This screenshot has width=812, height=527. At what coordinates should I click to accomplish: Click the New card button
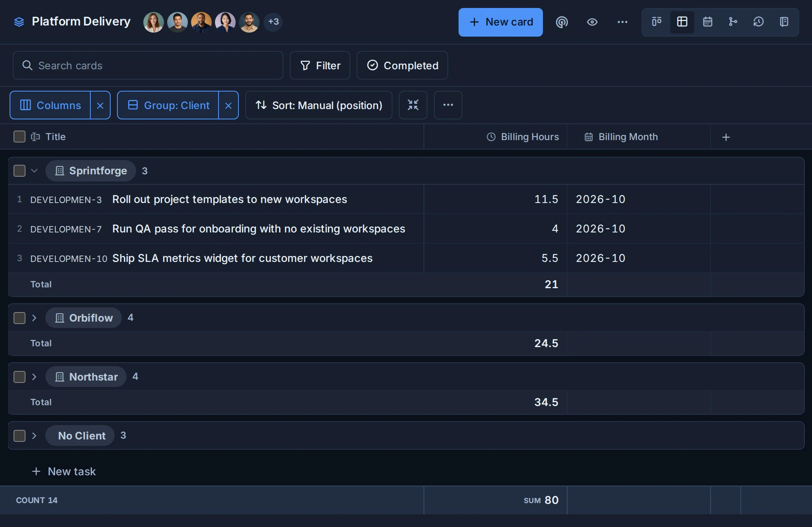[501, 22]
